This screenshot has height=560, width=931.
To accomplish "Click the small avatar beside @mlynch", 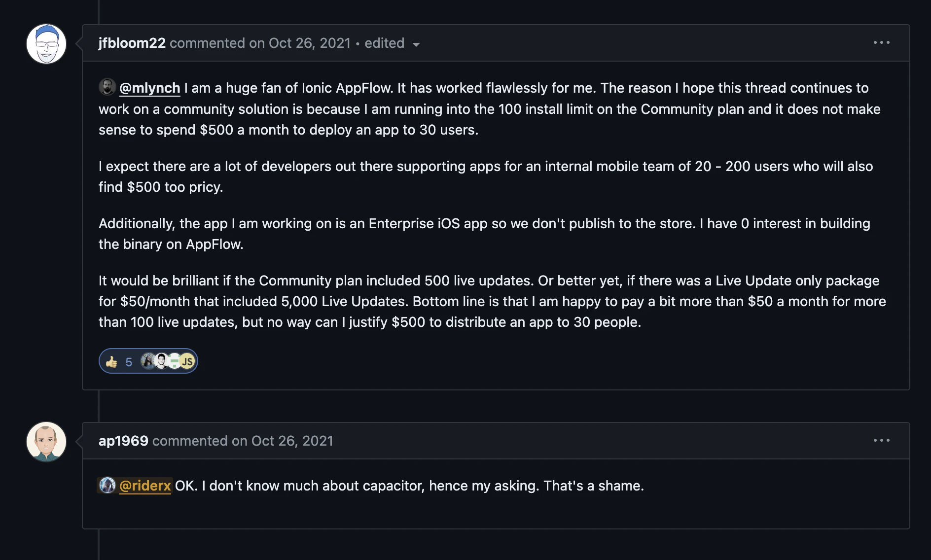I will [107, 87].
